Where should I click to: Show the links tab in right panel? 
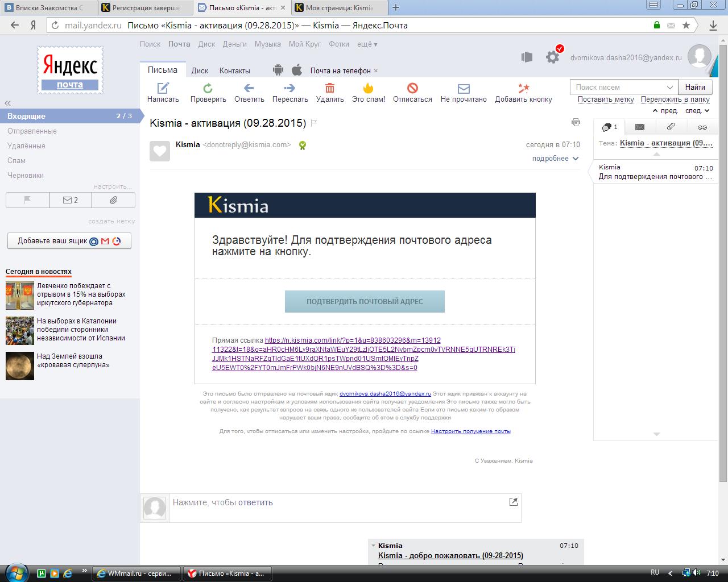(702, 127)
